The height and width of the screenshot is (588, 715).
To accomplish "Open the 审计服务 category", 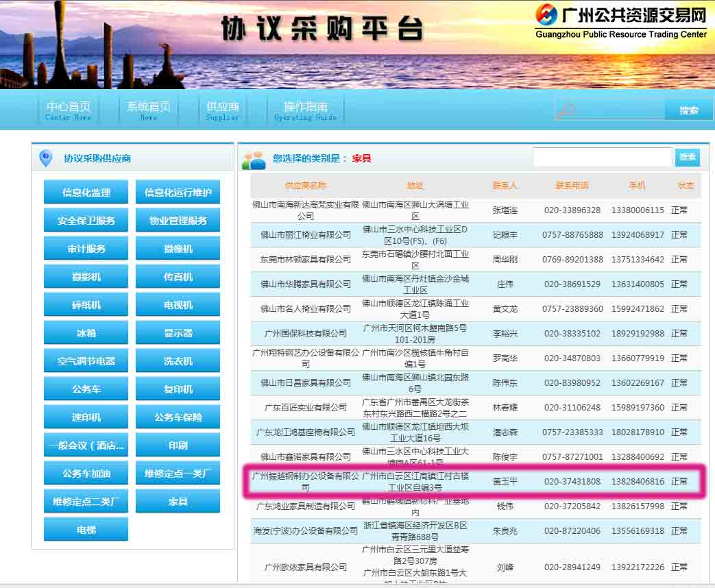I will [x=86, y=249].
